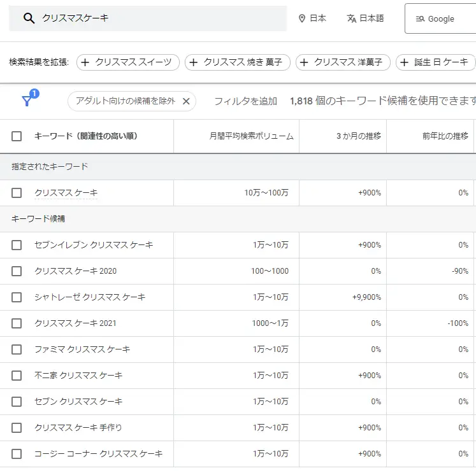
Task: Click フィルタを追加 link
Action: pyautogui.click(x=245, y=101)
